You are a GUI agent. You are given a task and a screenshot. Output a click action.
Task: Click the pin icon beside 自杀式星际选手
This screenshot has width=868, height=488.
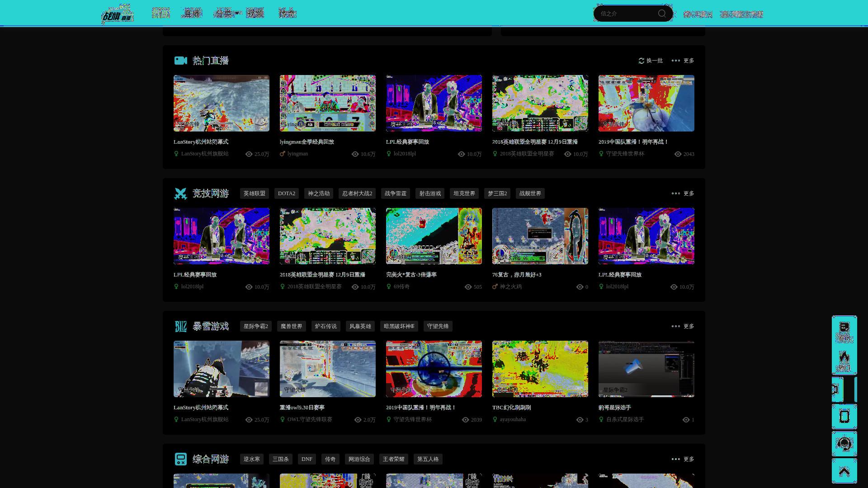(x=601, y=419)
